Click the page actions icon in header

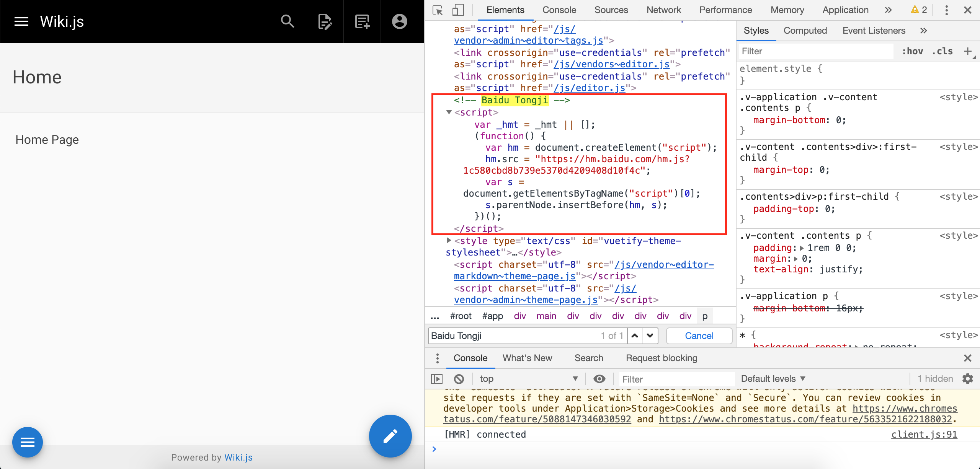[x=325, y=22]
